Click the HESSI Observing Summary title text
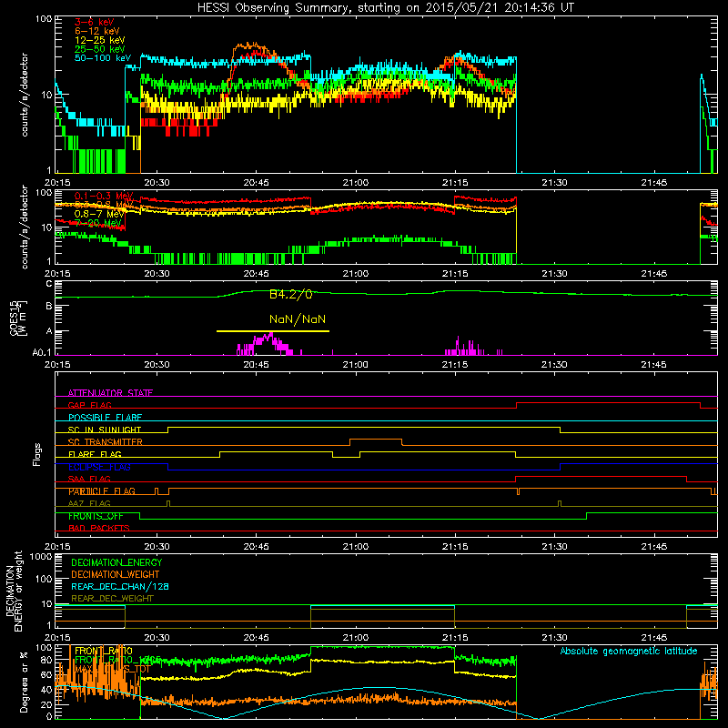728x728 pixels. pos(385,7)
